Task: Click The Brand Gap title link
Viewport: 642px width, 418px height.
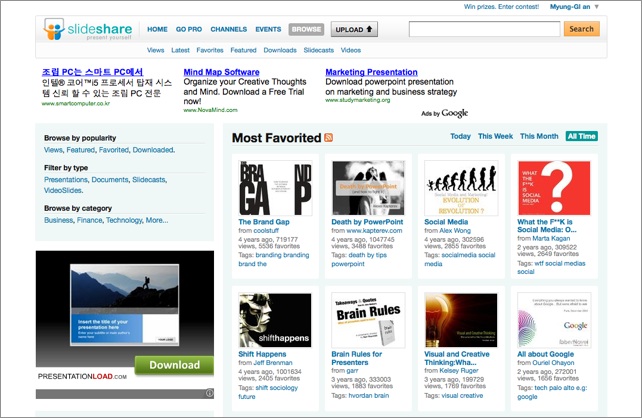Action: click(264, 222)
